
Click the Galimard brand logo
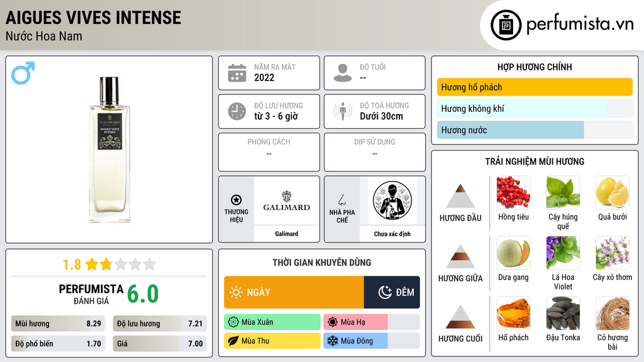(287, 201)
